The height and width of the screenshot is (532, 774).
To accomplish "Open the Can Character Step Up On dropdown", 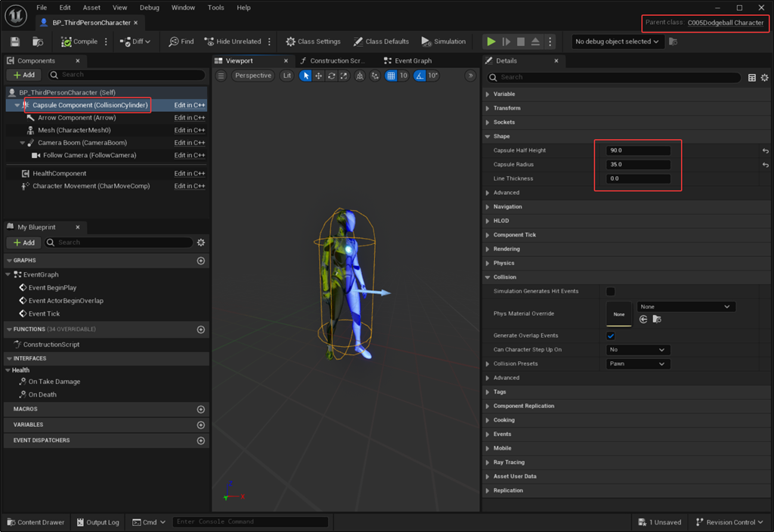I will 638,349.
